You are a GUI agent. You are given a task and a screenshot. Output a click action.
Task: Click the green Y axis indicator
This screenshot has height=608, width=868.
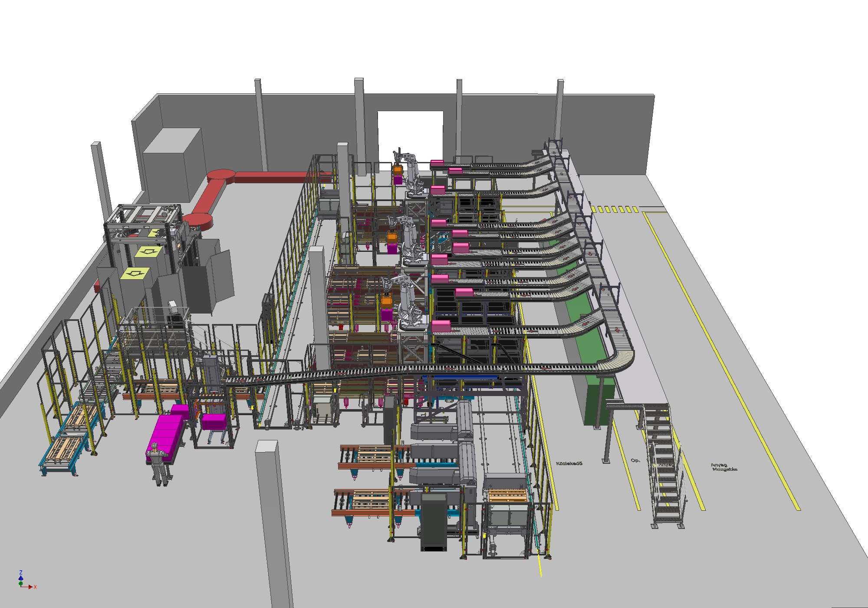pos(21,584)
